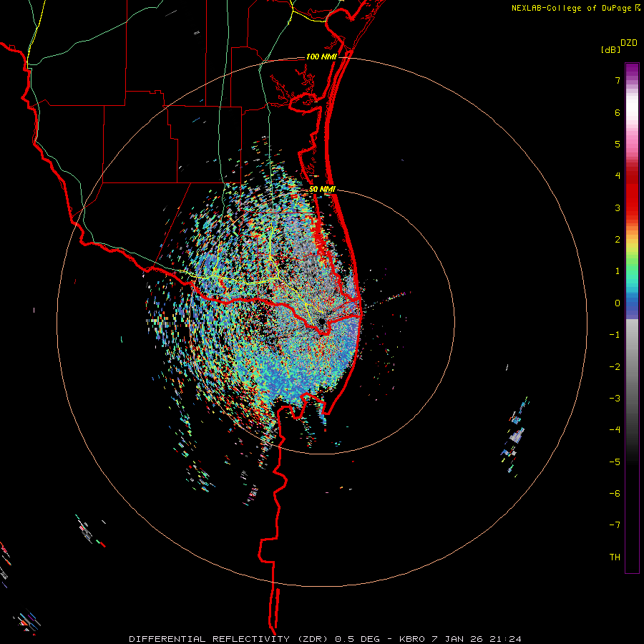Click the DZD color scale title
This screenshot has width=644, height=644.
pos(629,43)
